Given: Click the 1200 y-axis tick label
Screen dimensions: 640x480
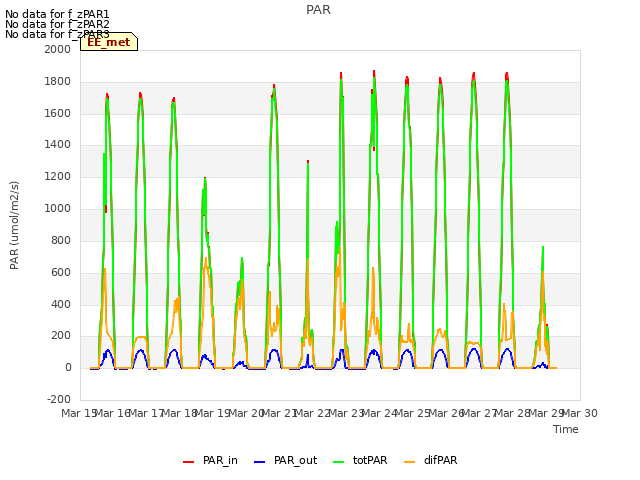Looking at the screenshot, I should click(x=58, y=177).
